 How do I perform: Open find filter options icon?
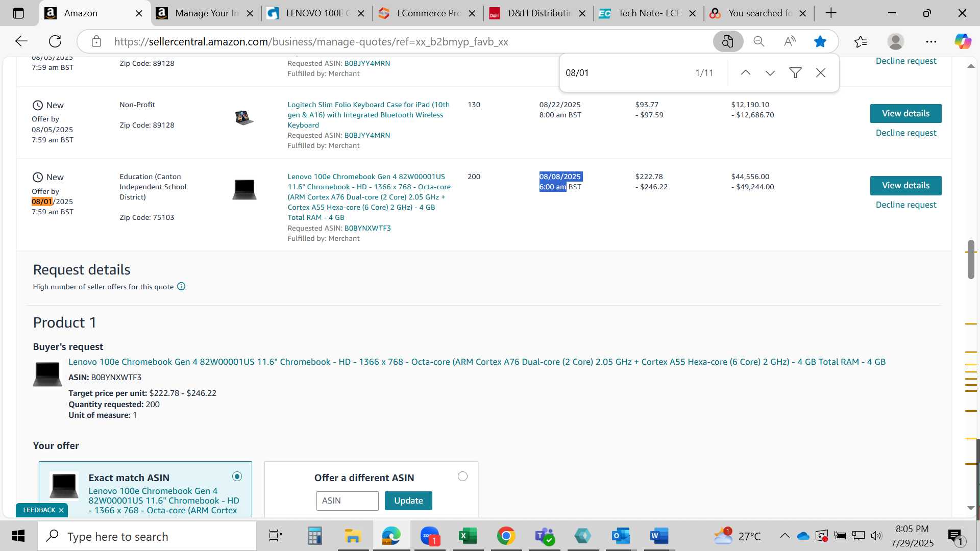795,72
